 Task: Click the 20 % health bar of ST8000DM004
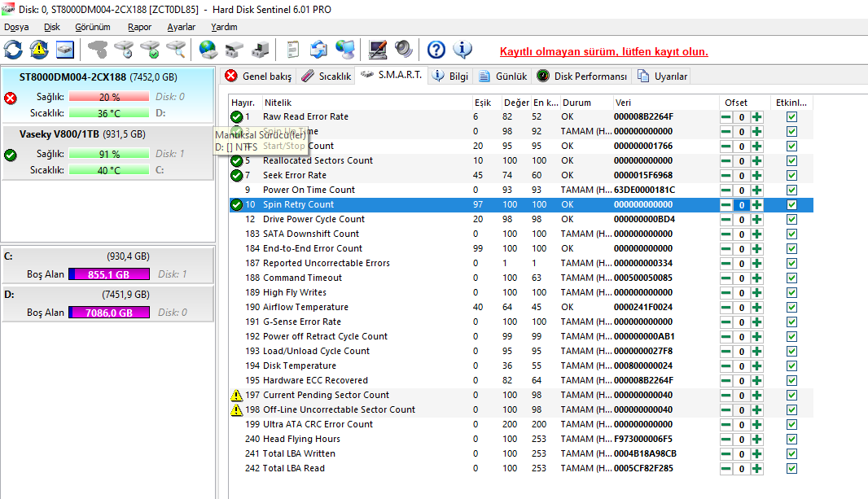point(109,97)
